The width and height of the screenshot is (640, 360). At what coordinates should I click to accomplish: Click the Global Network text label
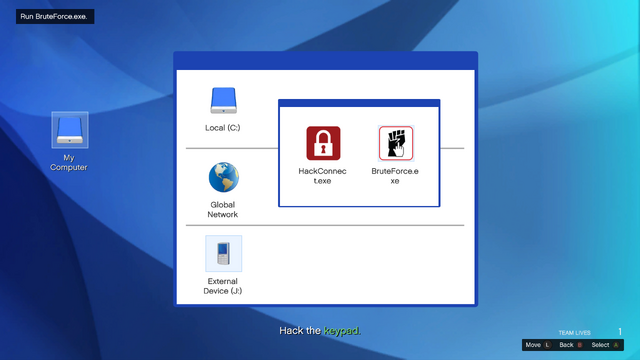pos(222,209)
